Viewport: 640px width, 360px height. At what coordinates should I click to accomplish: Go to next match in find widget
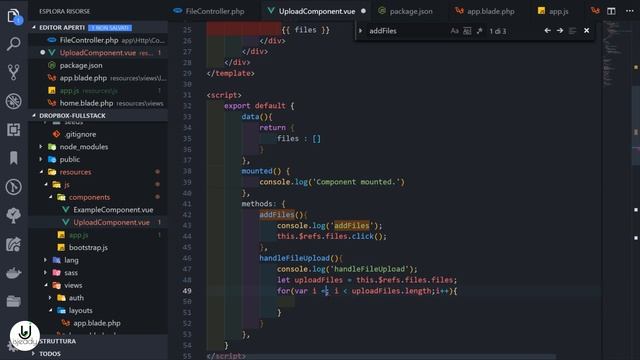tap(560, 31)
